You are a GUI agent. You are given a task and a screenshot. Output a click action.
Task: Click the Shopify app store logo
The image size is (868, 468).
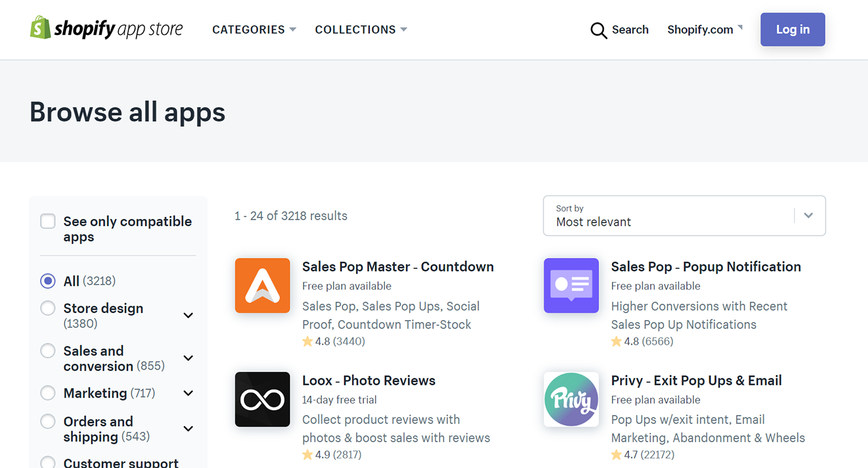pos(106,29)
